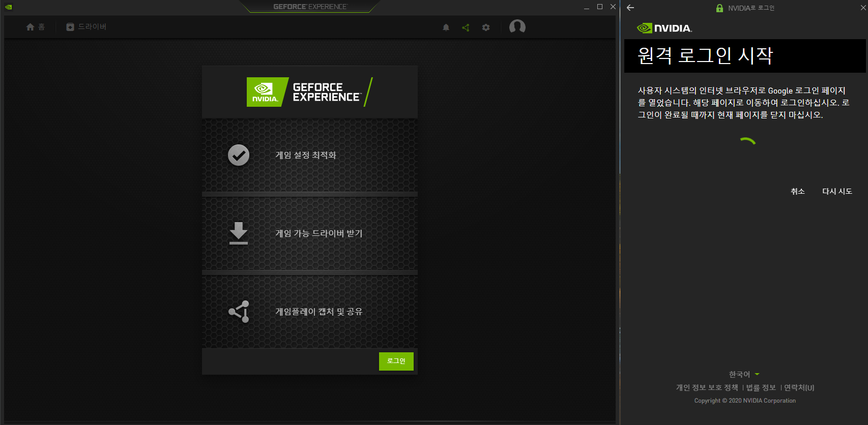Go back using the login panel arrow
Image resolution: width=868 pixels, height=425 pixels.
[x=630, y=8]
